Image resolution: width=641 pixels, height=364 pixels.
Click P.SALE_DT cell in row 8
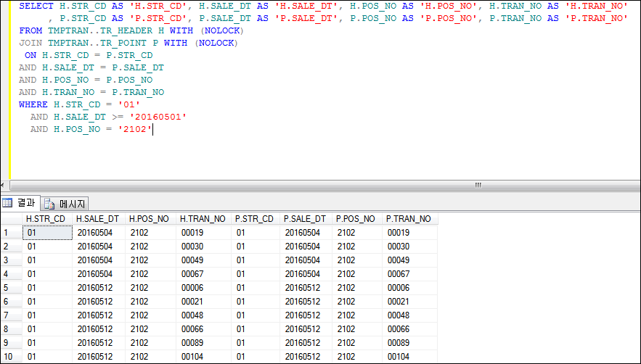306,329
